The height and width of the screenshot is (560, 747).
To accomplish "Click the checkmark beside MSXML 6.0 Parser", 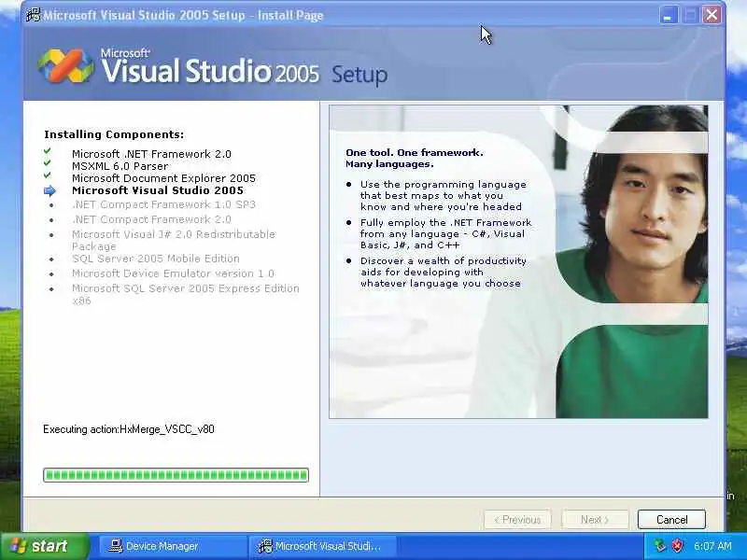I will click(48, 162).
